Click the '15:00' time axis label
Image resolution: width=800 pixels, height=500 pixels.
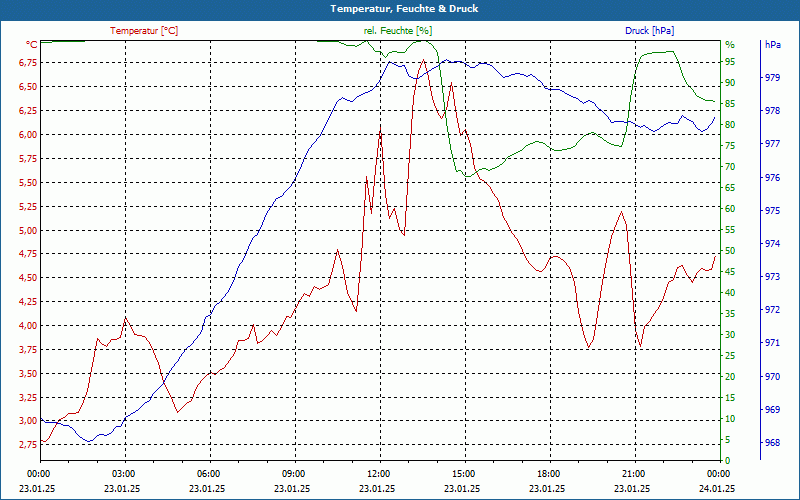point(463,473)
